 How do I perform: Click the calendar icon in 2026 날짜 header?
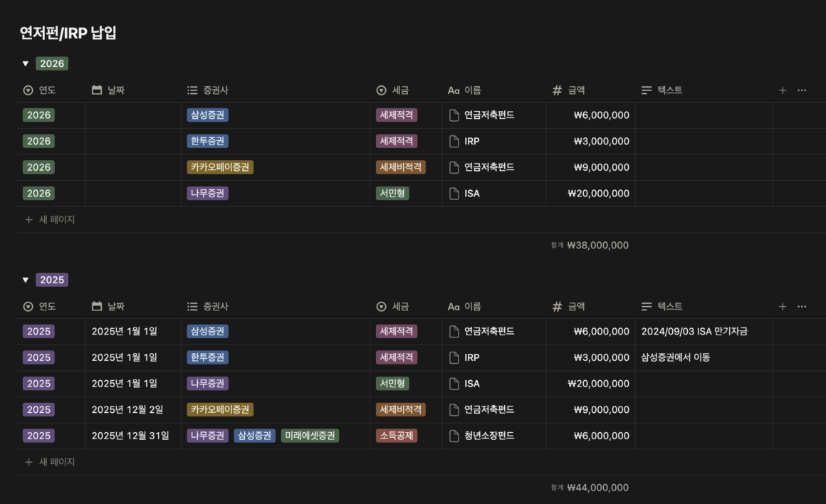click(x=98, y=90)
